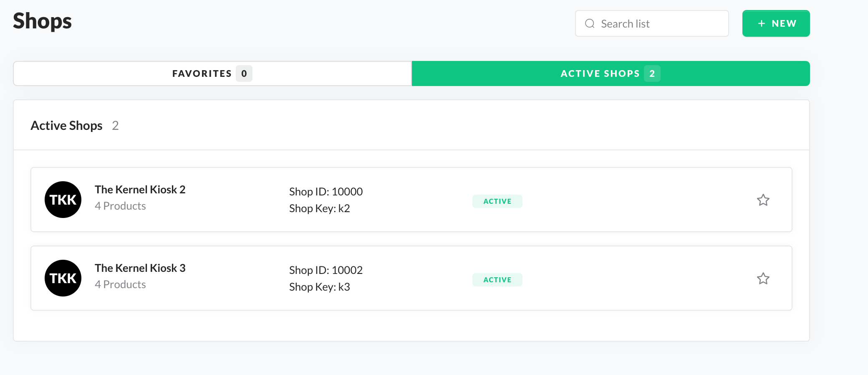Click 4 Products under Kernel Kiosk 3

coord(120,284)
